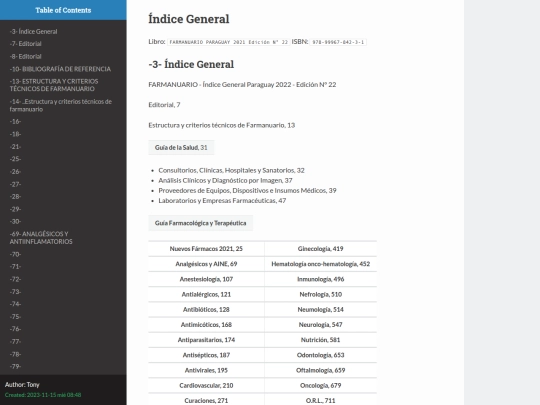Image resolution: width=540 pixels, height=405 pixels.
Task: Click table cell 'Antimicóticos, 168'
Action: coord(206,324)
